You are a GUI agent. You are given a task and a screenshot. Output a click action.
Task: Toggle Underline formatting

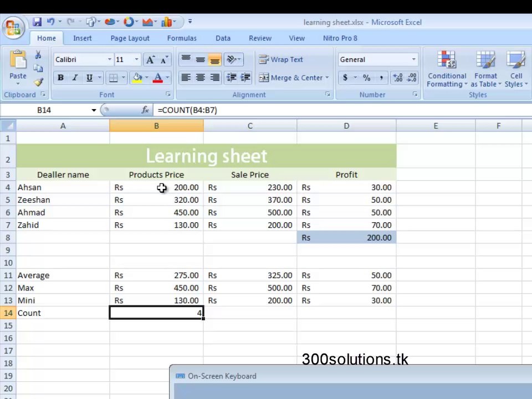[89, 78]
